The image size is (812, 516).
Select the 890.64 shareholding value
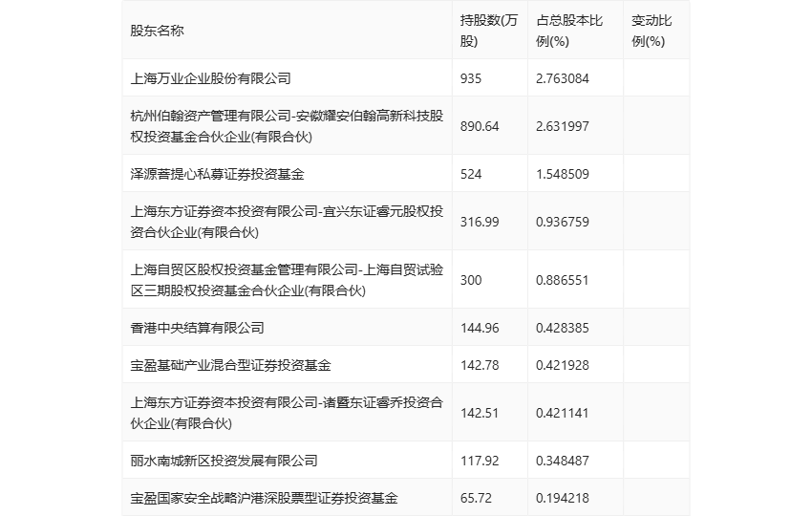(480, 126)
